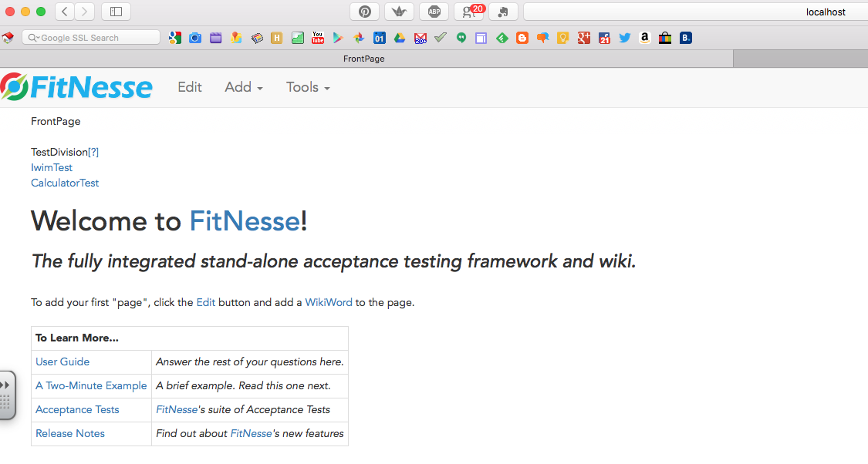Click the FitNesse logo
Image resolution: width=868 pixels, height=464 pixels.
pyautogui.click(x=76, y=87)
